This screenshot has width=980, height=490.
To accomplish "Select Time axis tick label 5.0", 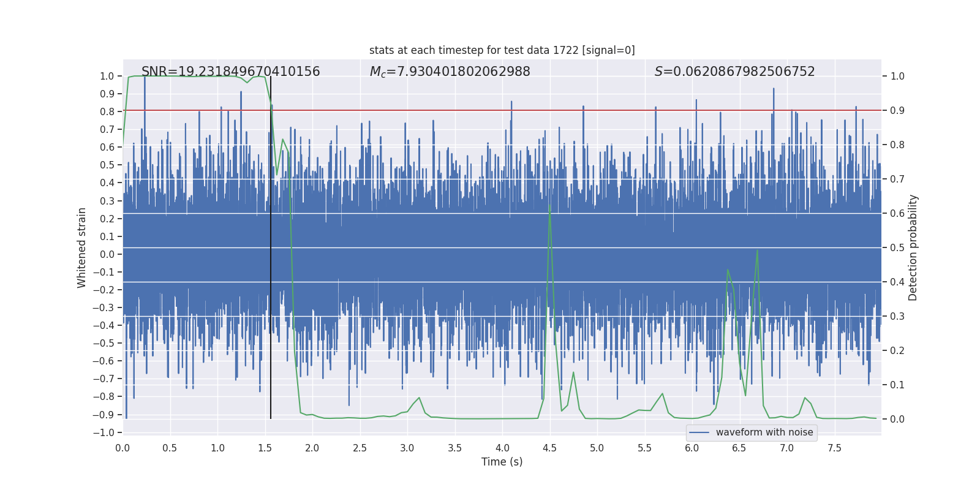I will (597, 448).
